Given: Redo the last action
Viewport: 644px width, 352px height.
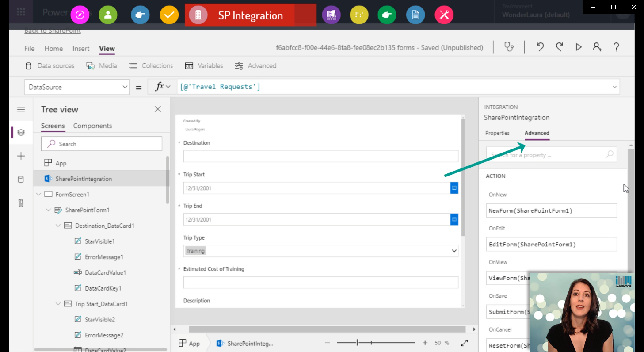Looking at the screenshot, I should tap(559, 47).
